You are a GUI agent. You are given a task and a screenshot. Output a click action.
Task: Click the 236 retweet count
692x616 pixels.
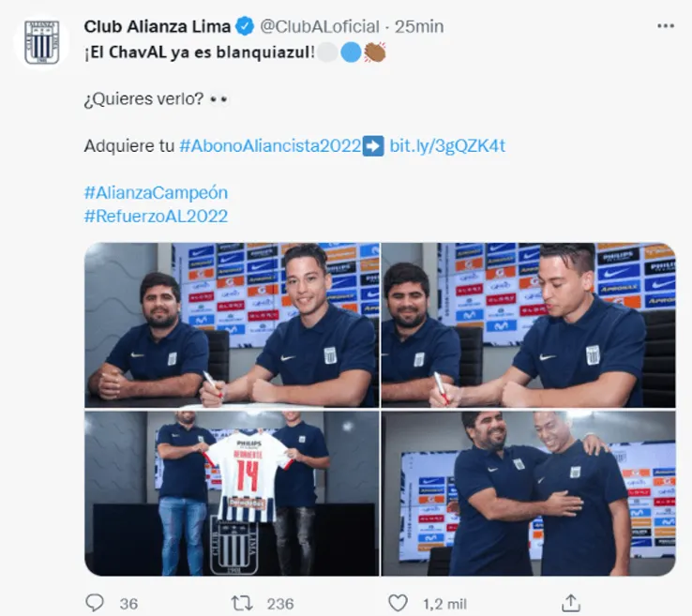pos(280,604)
